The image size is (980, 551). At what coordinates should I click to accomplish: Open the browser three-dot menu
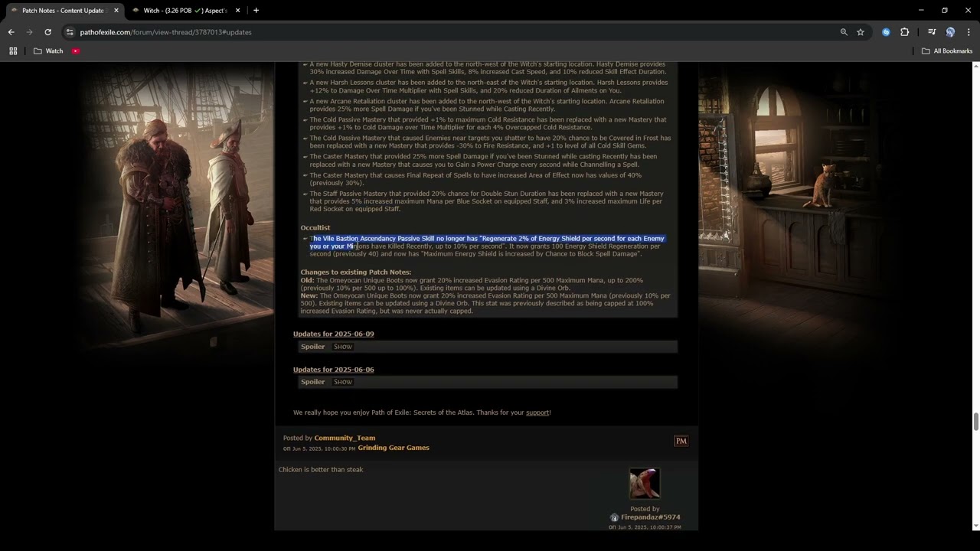point(969,32)
